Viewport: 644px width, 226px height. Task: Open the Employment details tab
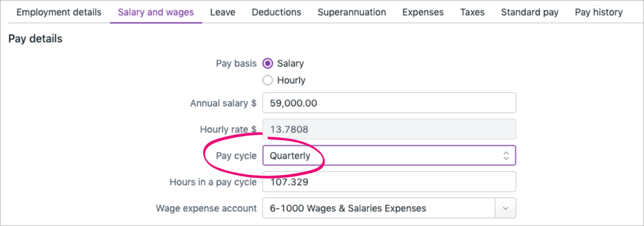pos(59,12)
